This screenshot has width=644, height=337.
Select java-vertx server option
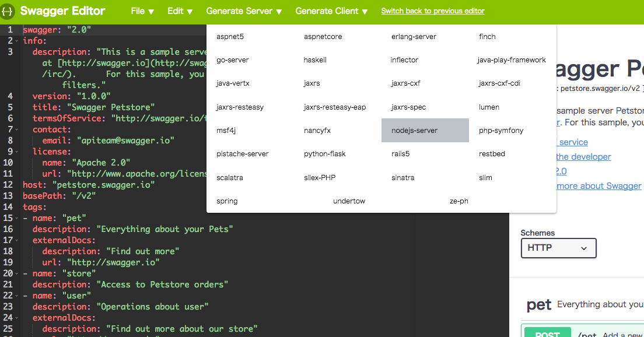click(233, 83)
